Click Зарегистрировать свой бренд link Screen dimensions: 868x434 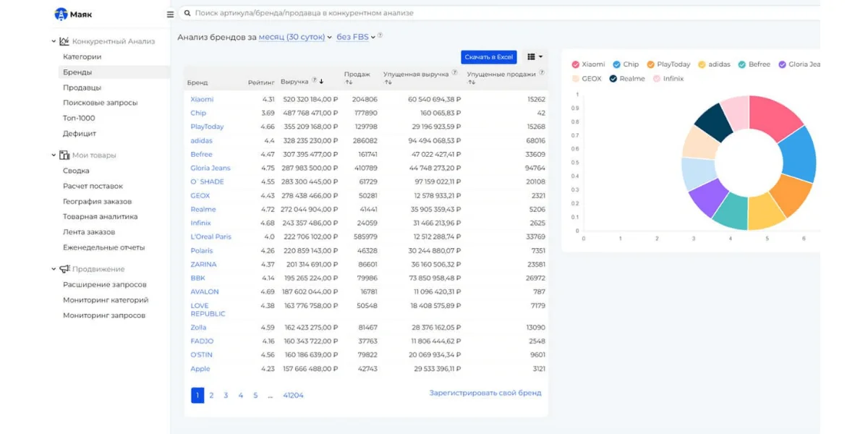click(x=485, y=393)
